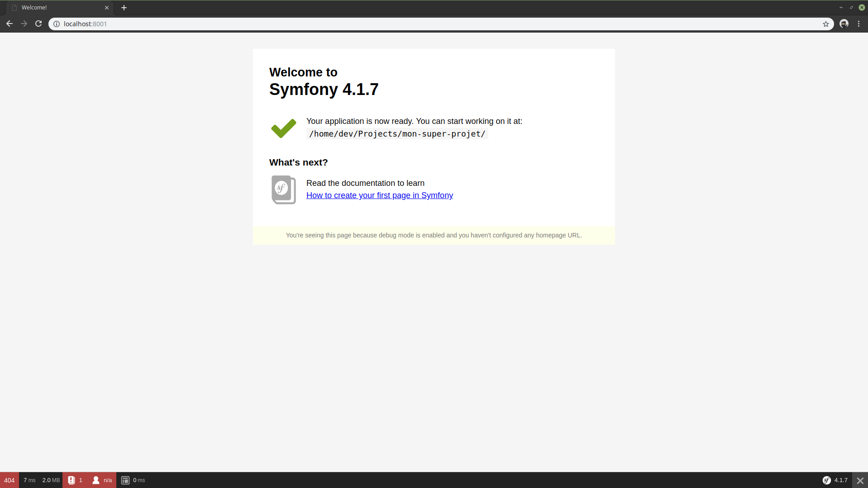Viewport: 868px width, 488px height.
Task: Click the Symfony documentation book icon
Action: pyautogui.click(x=284, y=190)
